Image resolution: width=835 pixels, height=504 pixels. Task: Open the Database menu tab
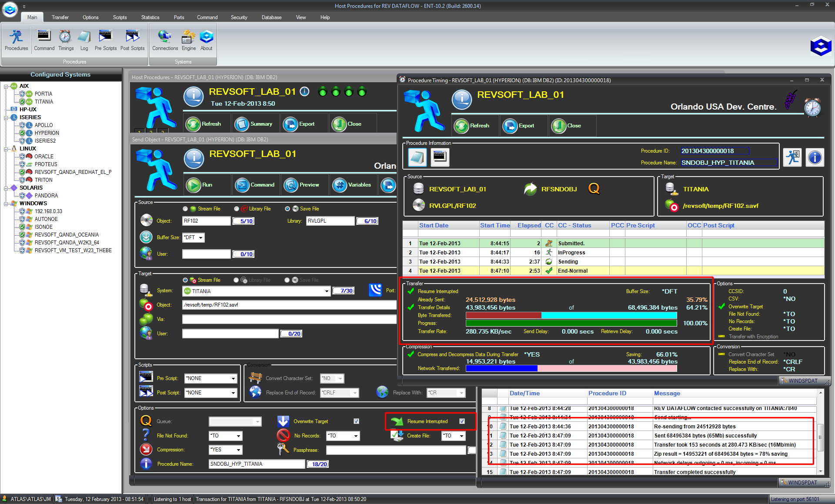coord(271,17)
